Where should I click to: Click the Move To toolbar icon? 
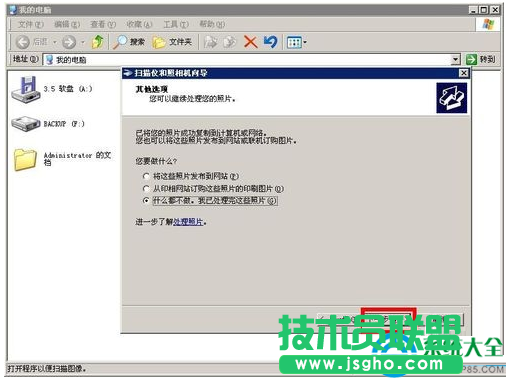click(x=210, y=42)
